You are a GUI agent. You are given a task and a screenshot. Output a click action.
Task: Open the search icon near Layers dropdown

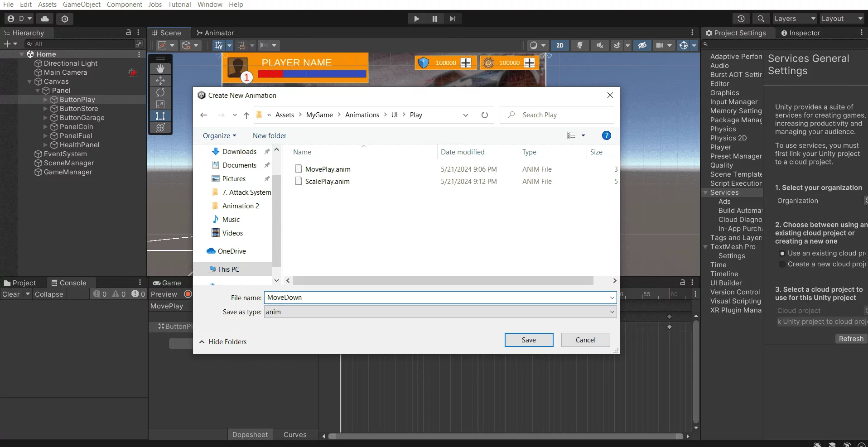click(x=761, y=19)
